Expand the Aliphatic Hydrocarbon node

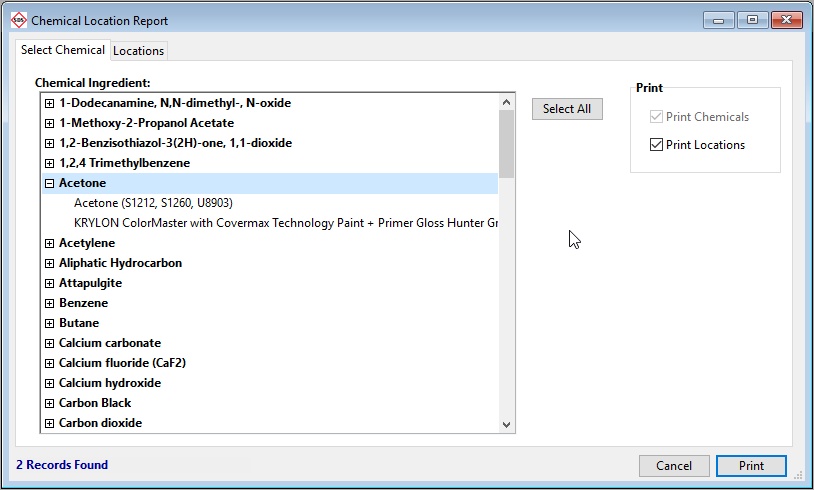coord(49,263)
